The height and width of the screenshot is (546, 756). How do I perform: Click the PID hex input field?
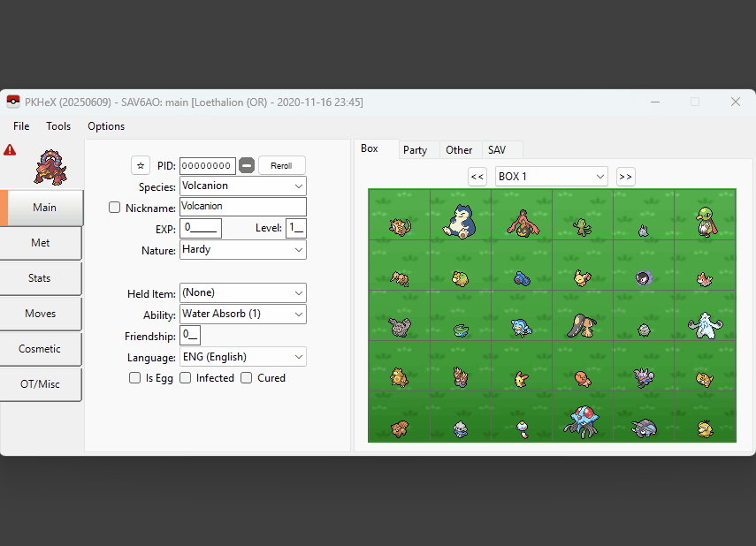208,166
